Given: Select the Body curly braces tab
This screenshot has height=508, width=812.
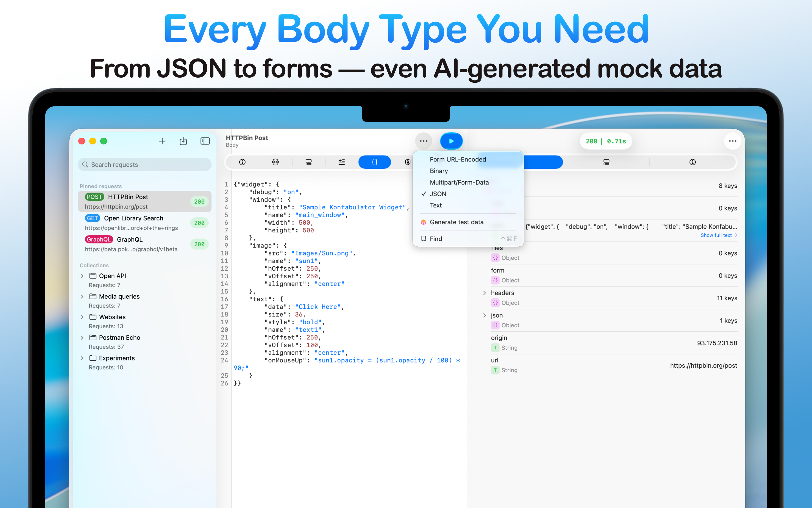Looking at the screenshot, I should [x=374, y=162].
